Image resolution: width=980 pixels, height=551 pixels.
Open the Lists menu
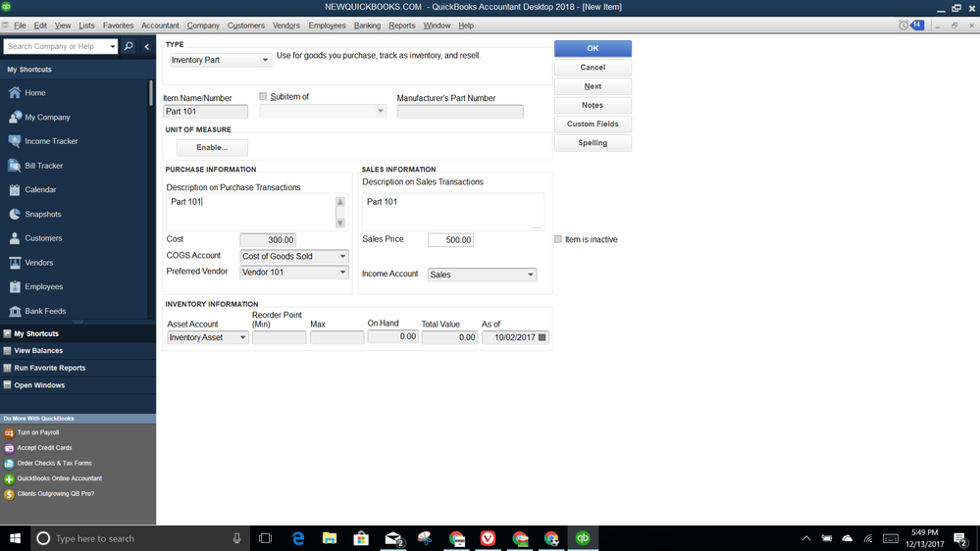tap(87, 25)
